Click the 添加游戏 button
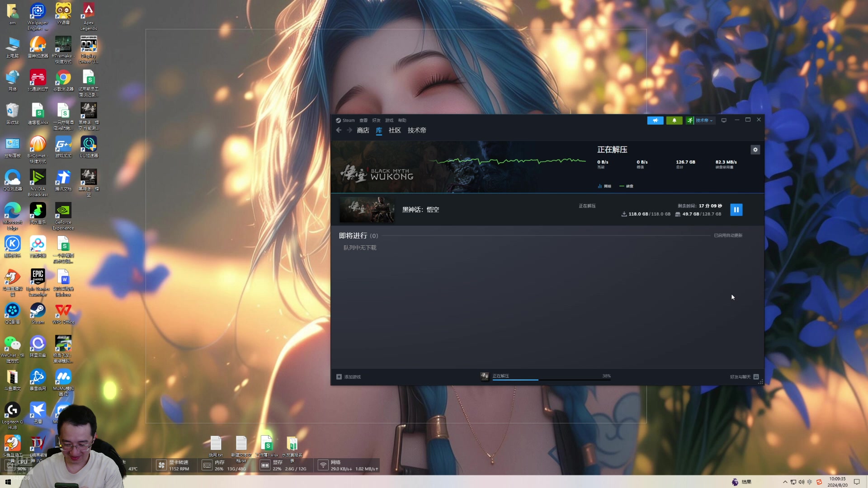This screenshot has width=868, height=488. [349, 377]
